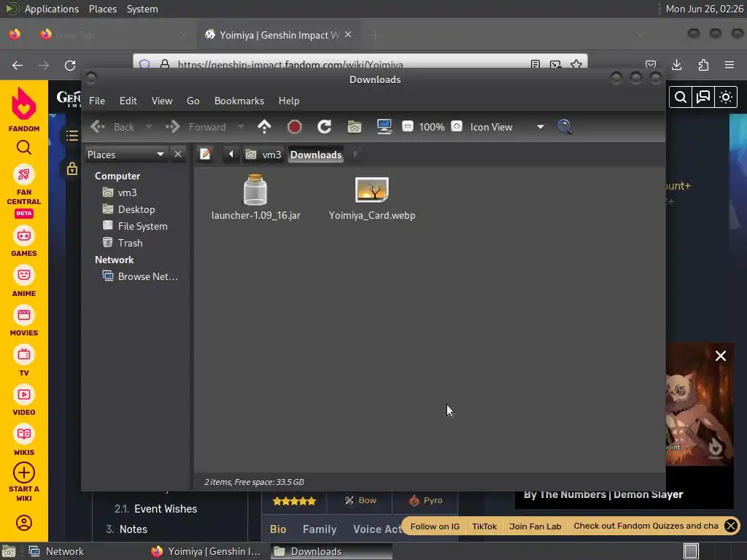
Task: Reload the Downloads folder view
Action: click(x=325, y=127)
